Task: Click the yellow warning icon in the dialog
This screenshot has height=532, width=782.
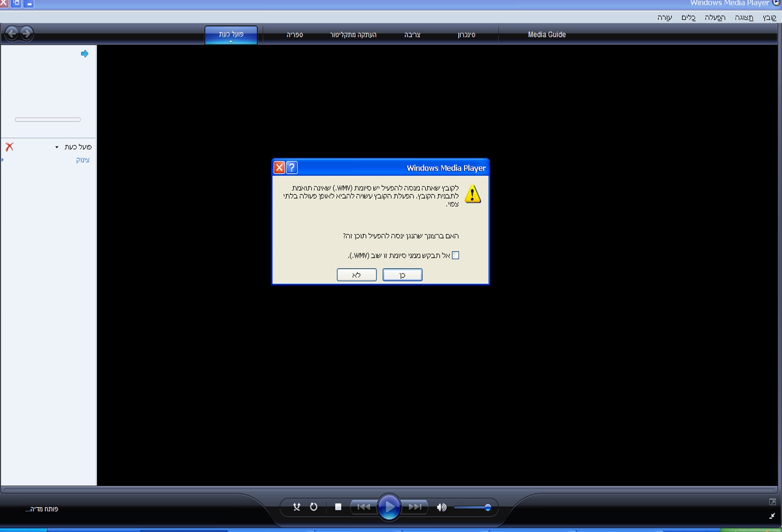Action: (x=472, y=194)
